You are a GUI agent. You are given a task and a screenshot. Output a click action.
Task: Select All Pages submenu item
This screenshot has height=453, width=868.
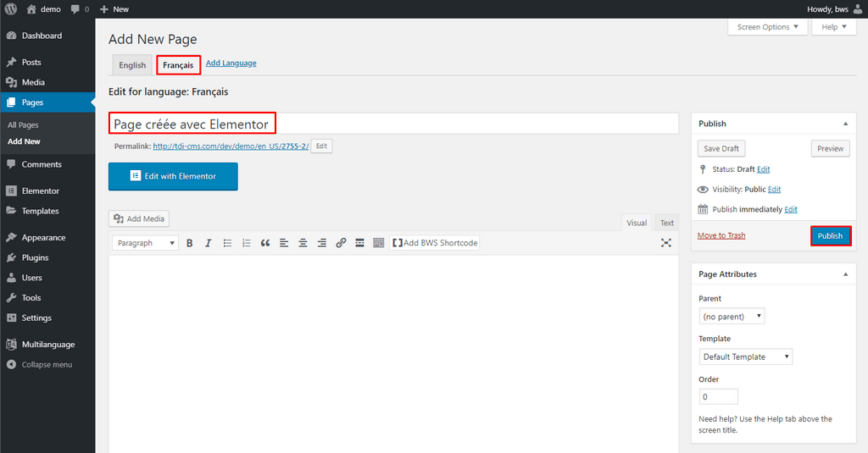(23, 125)
